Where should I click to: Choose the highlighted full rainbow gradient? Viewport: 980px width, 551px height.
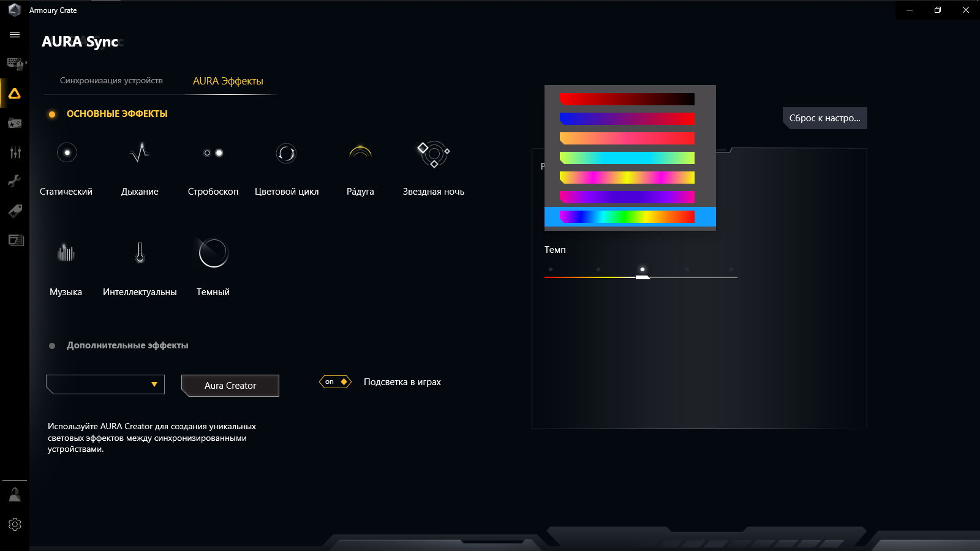click(x=630, y=217)
